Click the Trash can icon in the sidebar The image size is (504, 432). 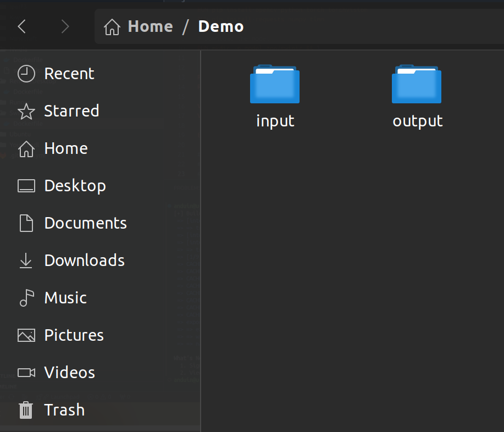coord(26,410)
